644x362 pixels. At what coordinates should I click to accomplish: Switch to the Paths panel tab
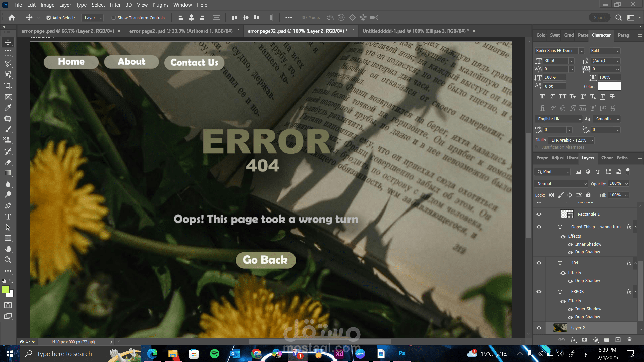coord(622,158)
